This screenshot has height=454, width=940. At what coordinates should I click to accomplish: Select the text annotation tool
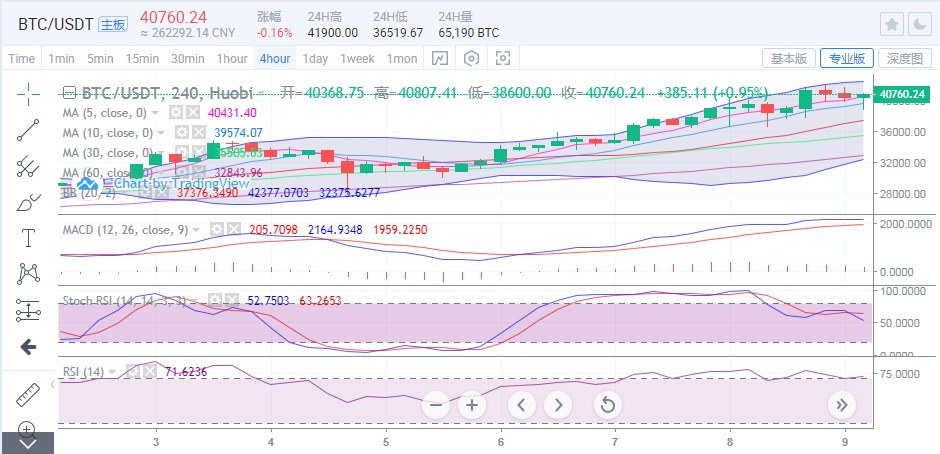tap(28, 238)
